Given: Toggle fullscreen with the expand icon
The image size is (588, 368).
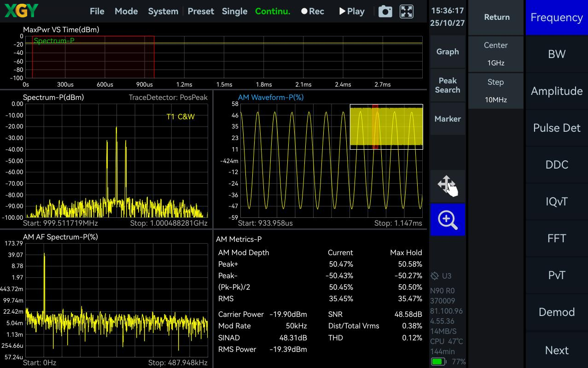Looking at the screenshot, I should click(x=407, y=12).
